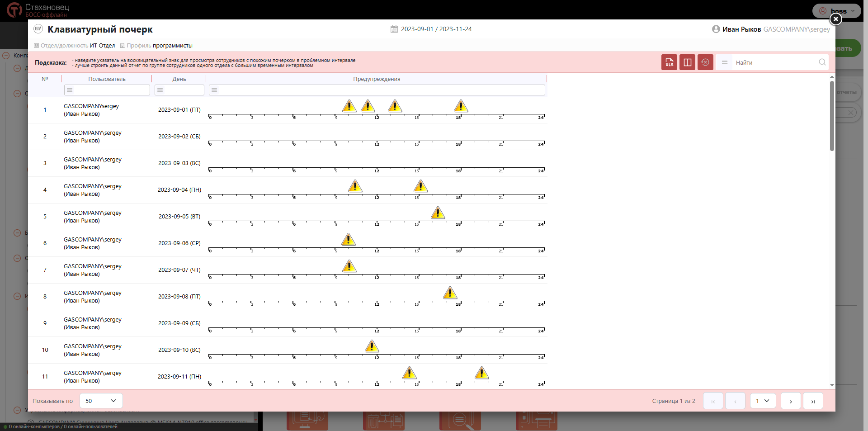
Task: Click the calendar icon beside date range
Action: click(x=394, y=29)
